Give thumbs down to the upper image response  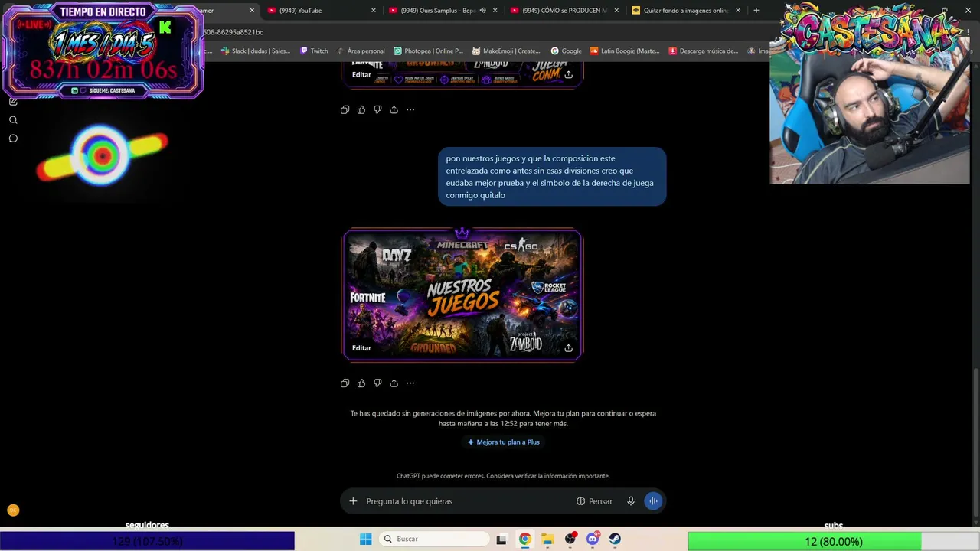pos(377,109)
